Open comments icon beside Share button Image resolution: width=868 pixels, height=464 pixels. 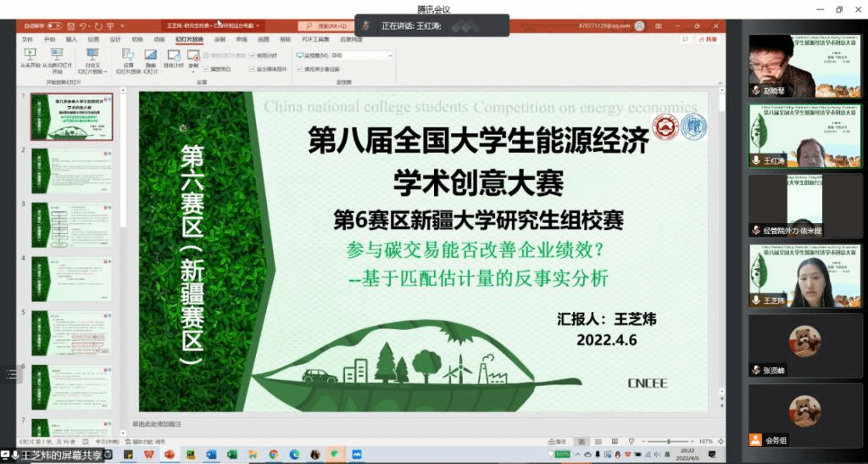(x=685, y=39)
